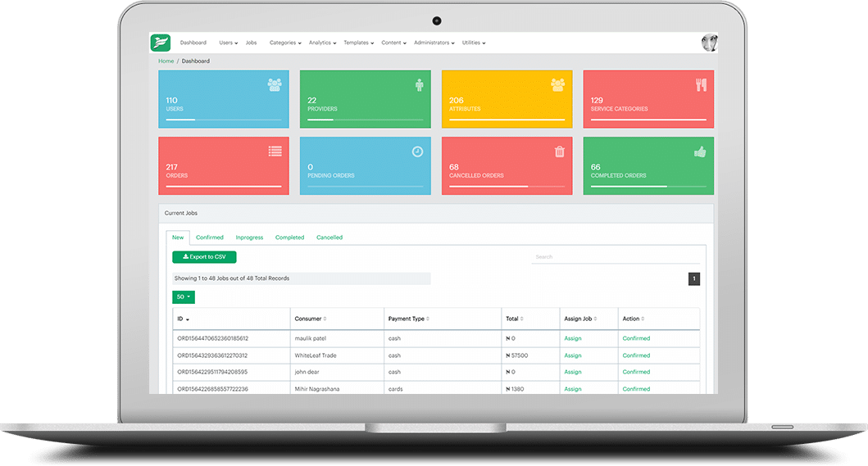Screen dimensions: 868x466
Task: Sort table by Total column
Action: (x=530, y=319)
